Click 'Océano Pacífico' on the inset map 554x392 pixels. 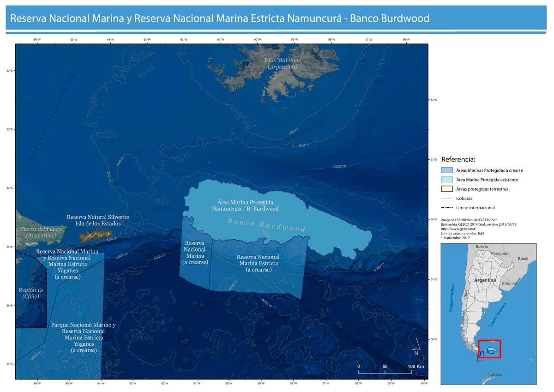[x=452, y=298]
